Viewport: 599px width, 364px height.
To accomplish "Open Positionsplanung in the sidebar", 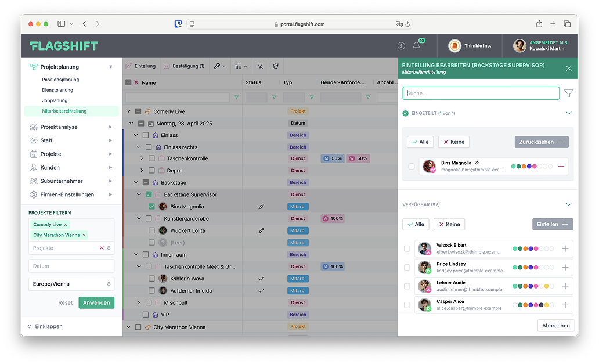I will 60,80.
